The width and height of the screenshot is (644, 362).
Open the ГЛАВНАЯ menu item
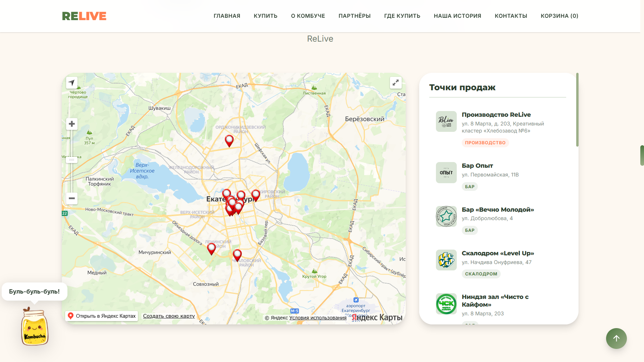point(227,16)
